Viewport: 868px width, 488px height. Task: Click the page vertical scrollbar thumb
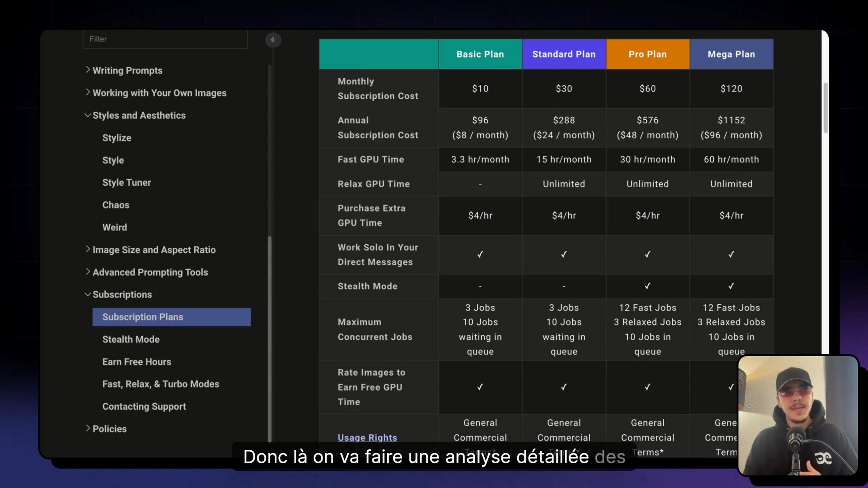pos(825,108)
